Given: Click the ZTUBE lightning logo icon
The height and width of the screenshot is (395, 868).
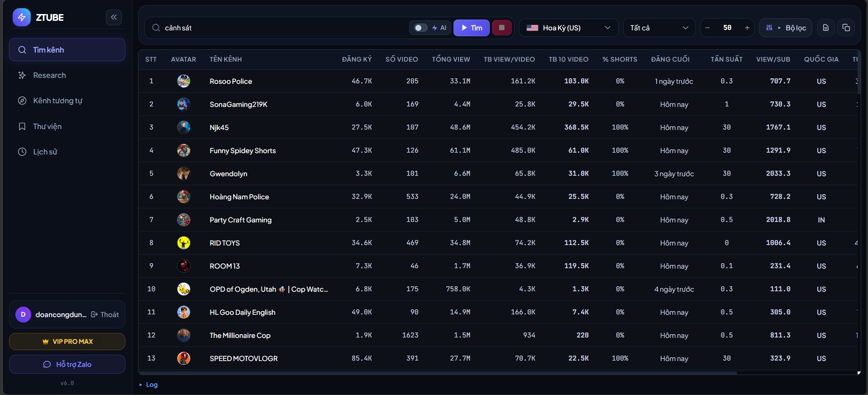Looking at the screenshot, I should click(21, 17).
